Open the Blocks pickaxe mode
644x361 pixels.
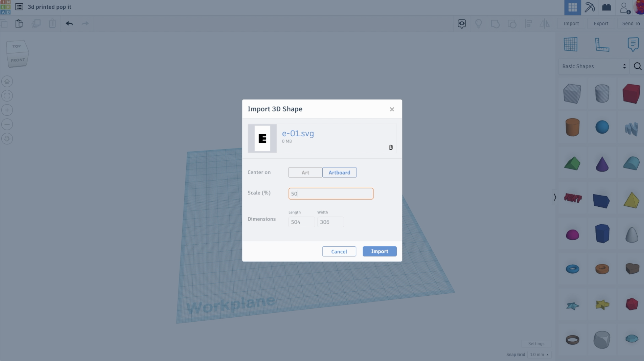tap(590, 7)
